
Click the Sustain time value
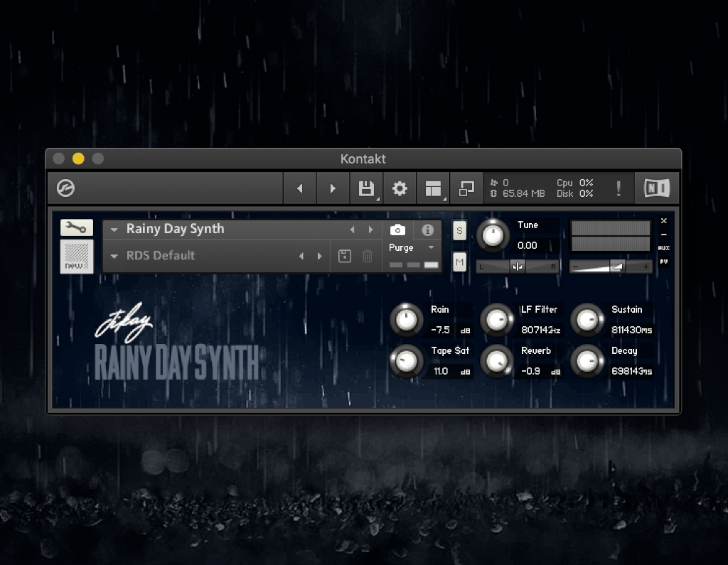coord(631,330)
